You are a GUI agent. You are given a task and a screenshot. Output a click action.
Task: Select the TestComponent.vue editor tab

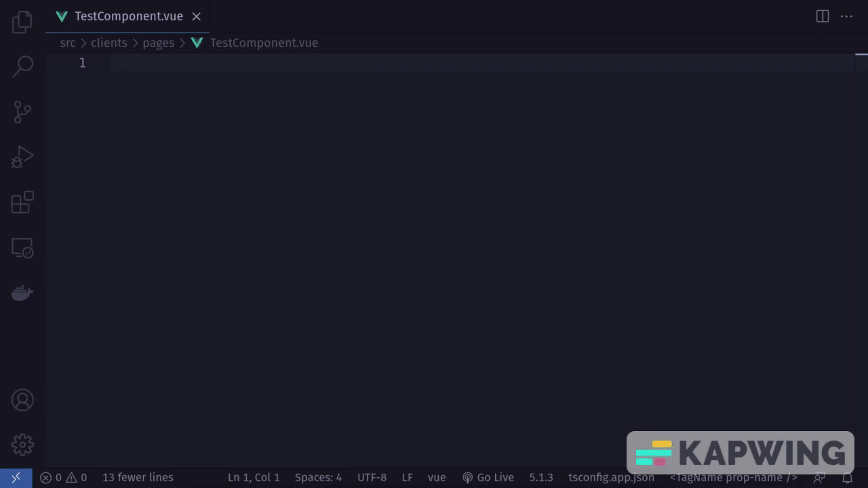click(127, 16)
